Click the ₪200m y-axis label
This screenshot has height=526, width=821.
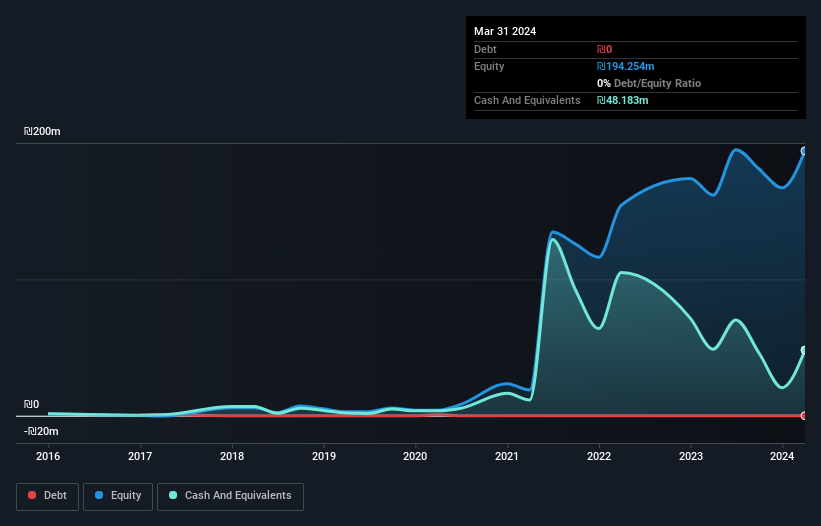(42, 131)
